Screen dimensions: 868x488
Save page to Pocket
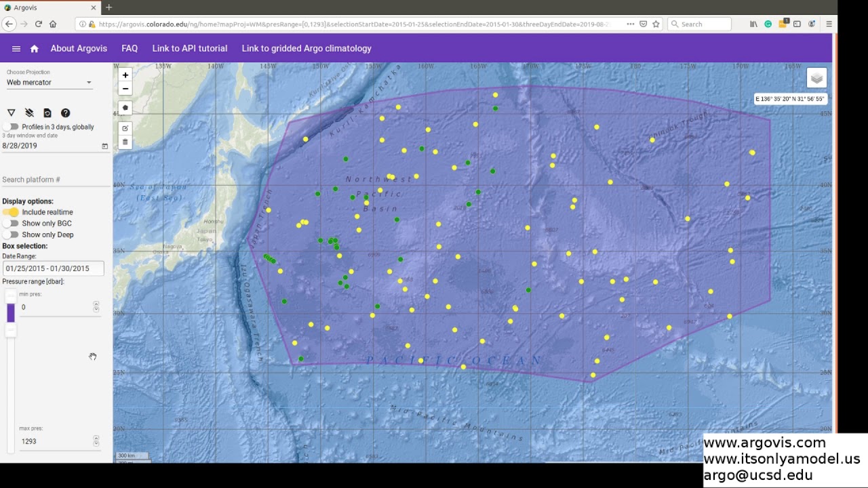643,24
